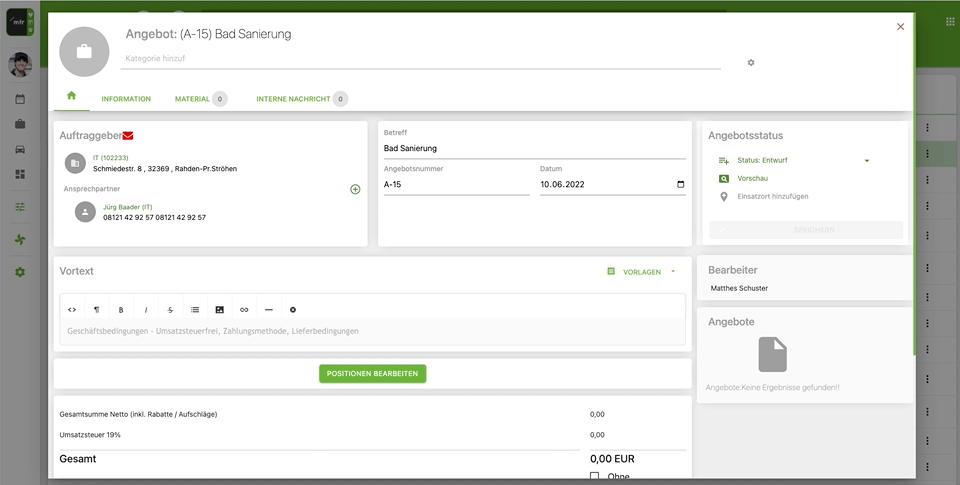Click the Angebotsnummer field A-15
960x485 pixels.
pyautogui.click(x=457, y=184)
